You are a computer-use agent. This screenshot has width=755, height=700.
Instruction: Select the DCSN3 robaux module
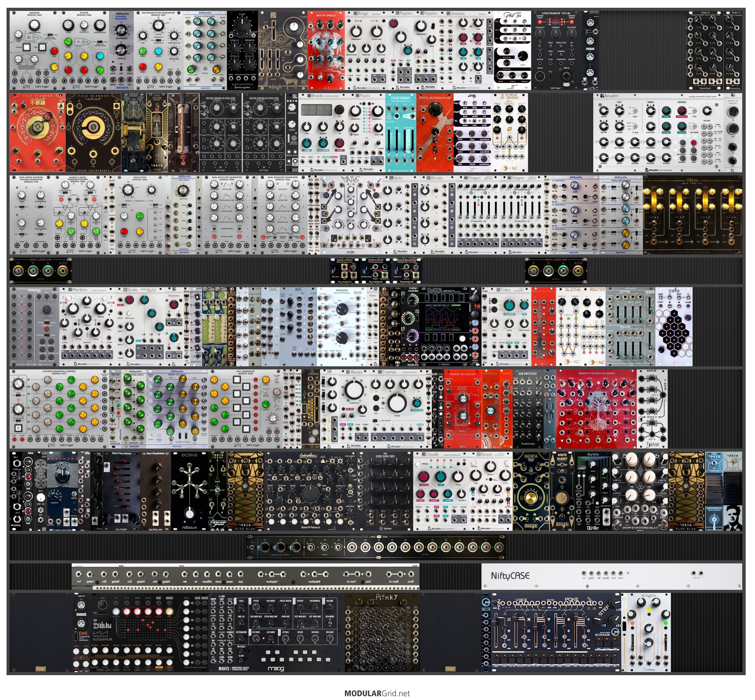tap(189, 491)
